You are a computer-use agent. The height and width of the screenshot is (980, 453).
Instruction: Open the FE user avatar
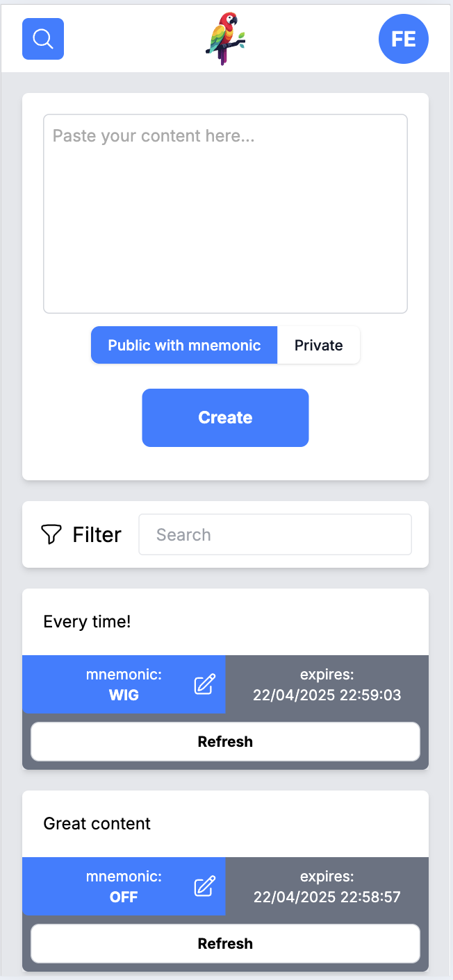coord(404,39)
